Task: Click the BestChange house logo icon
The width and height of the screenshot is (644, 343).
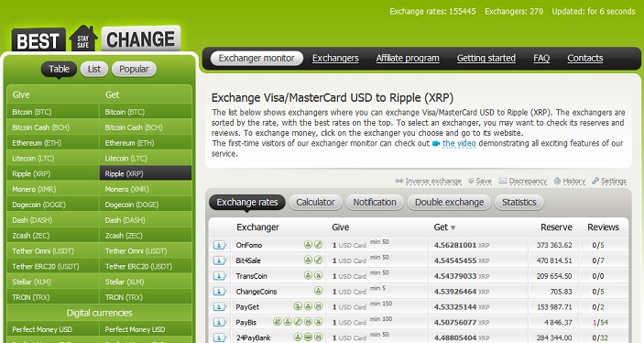Action: coord(83,39)
